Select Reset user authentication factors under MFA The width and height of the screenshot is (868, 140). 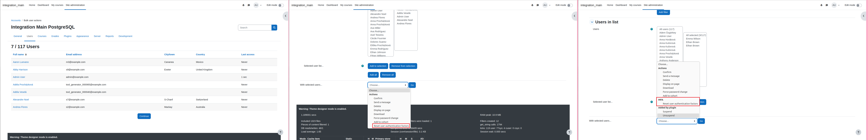point(680,104)
